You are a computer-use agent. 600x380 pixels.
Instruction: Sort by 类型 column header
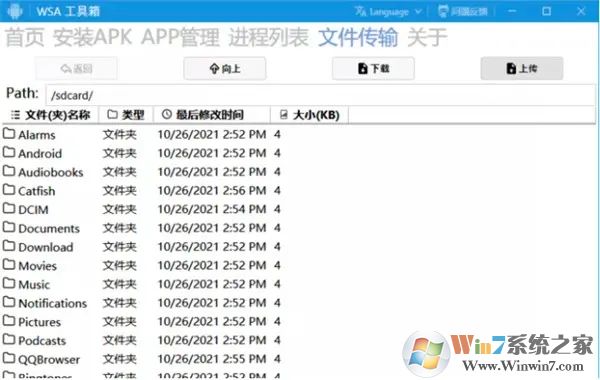[x=126, y=114]
